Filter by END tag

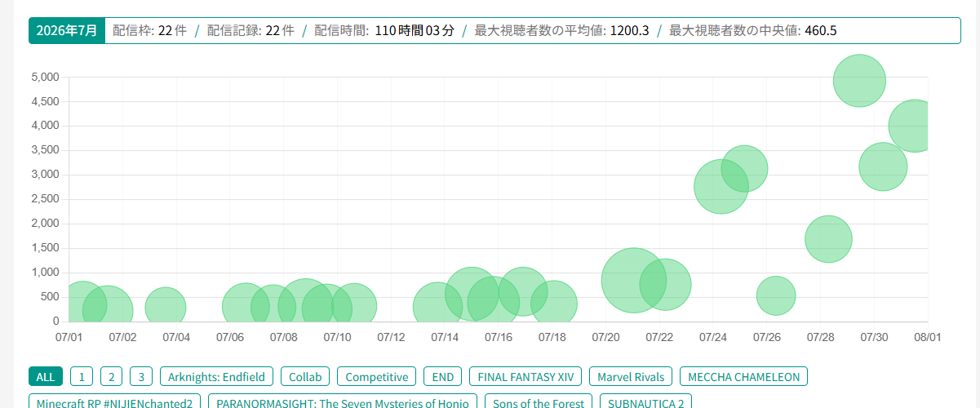tap(442, 376)
